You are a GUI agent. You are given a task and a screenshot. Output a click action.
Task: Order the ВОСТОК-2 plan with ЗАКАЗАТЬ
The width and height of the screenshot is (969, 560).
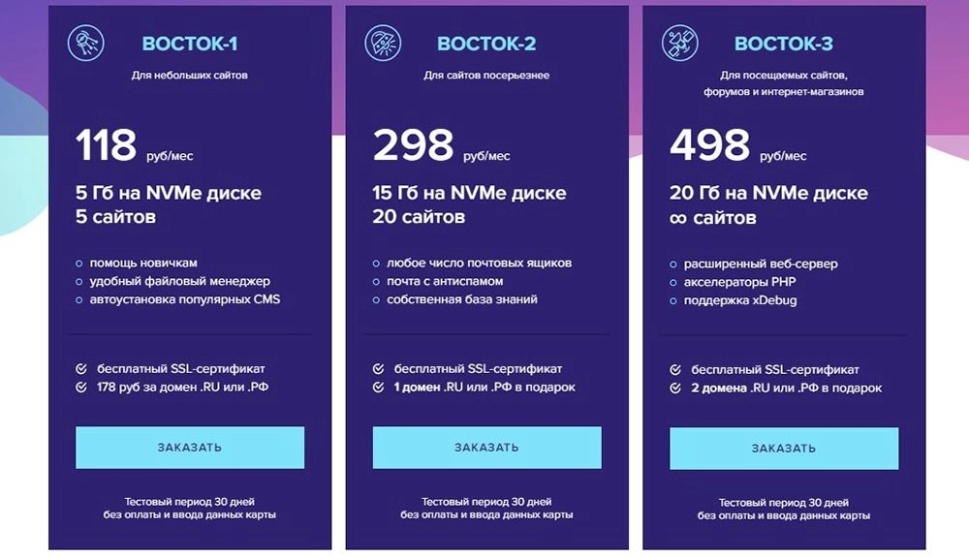487,448
